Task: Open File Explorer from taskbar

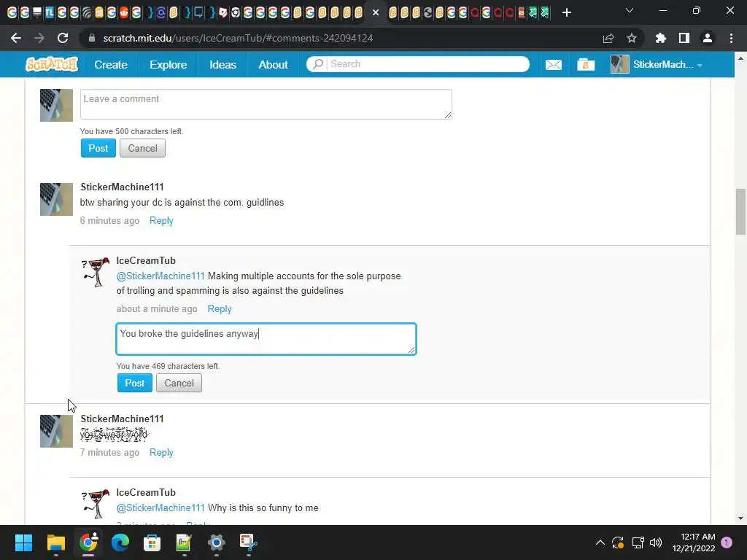Action: coord(55,542)
